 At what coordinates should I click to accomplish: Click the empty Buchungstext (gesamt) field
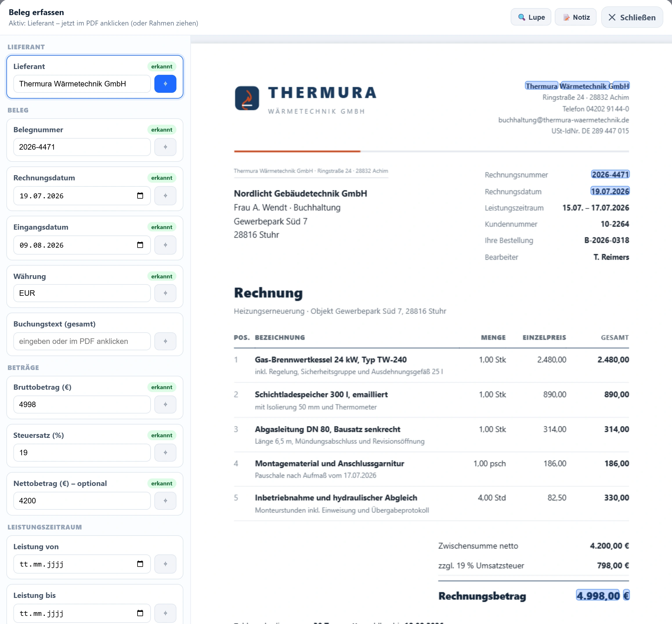(x=82, y=341)
